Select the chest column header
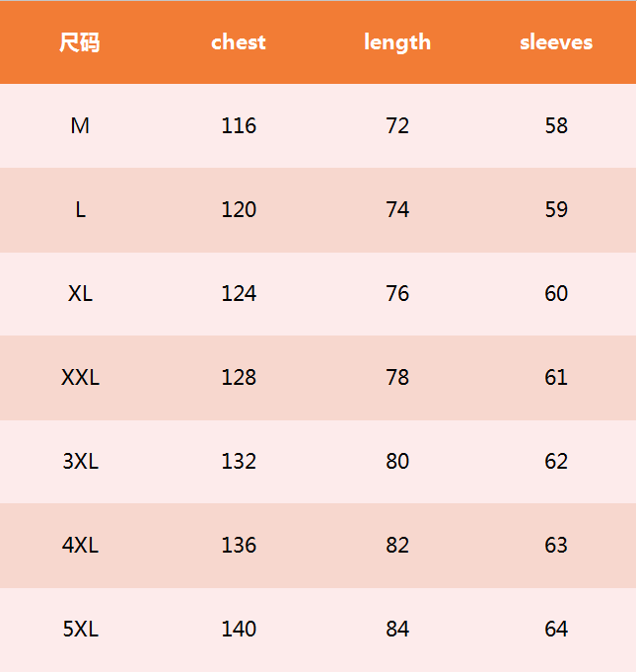The height and width of the screenshot is (672, 637). click(x=239, y=42)
